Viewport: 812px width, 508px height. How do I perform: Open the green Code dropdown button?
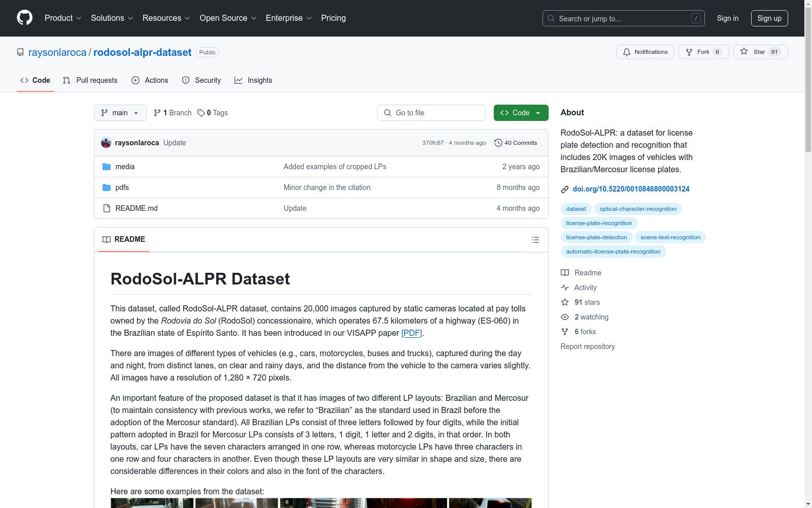coord(521,113)
